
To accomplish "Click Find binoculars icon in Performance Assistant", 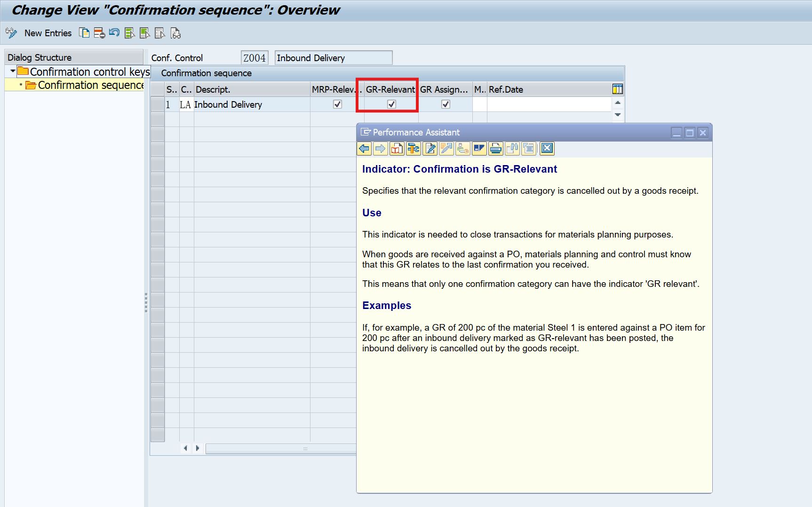I will click(512, 149).
